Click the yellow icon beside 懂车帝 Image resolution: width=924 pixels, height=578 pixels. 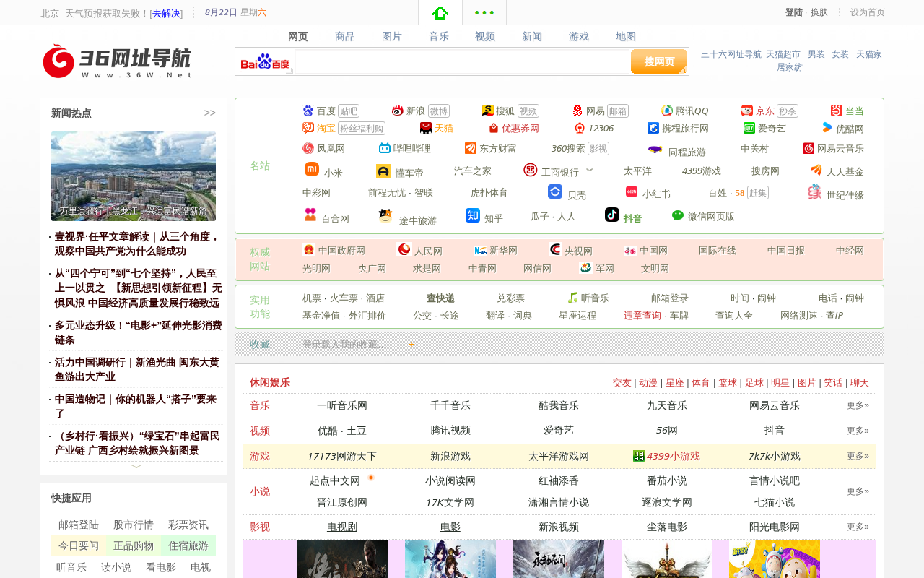(x=383, y=171)
